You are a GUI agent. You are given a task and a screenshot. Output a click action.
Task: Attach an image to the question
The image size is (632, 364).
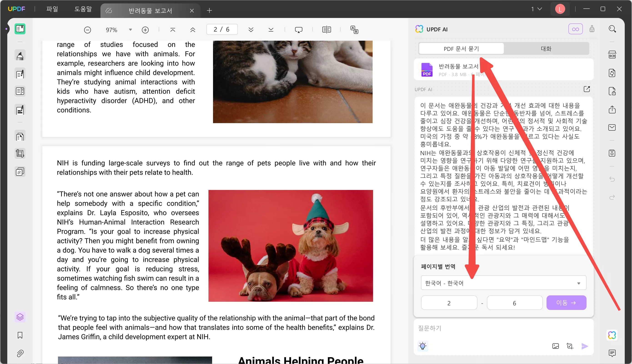click(555, 346)
